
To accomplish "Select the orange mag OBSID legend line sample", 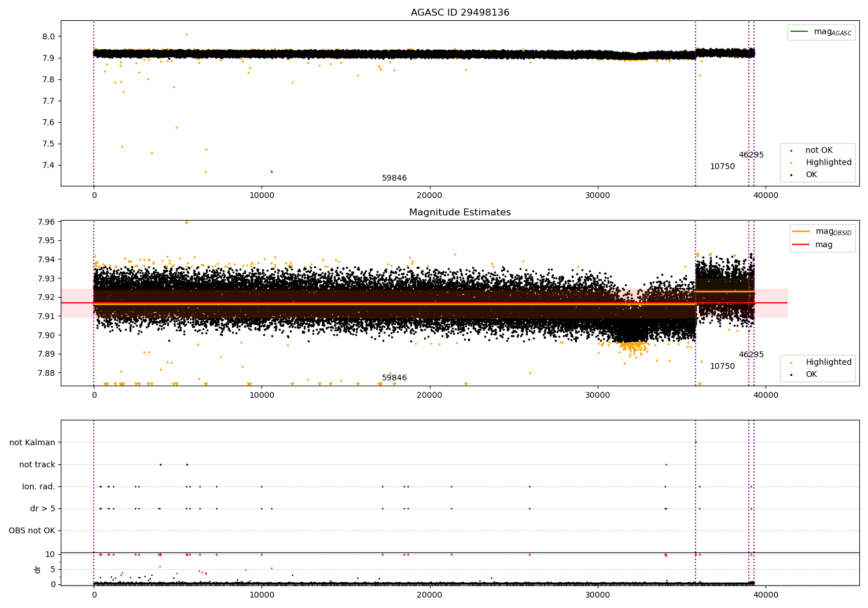I will 801,232.
